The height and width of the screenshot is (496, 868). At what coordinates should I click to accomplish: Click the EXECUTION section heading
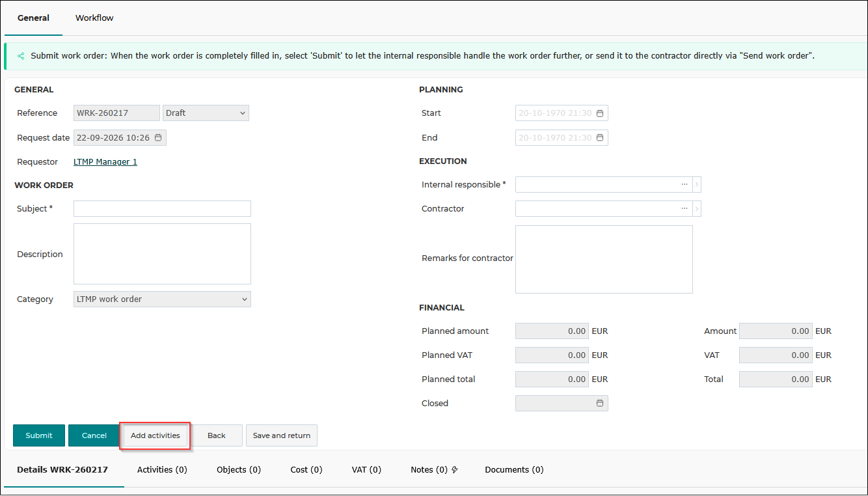point(443,161)
